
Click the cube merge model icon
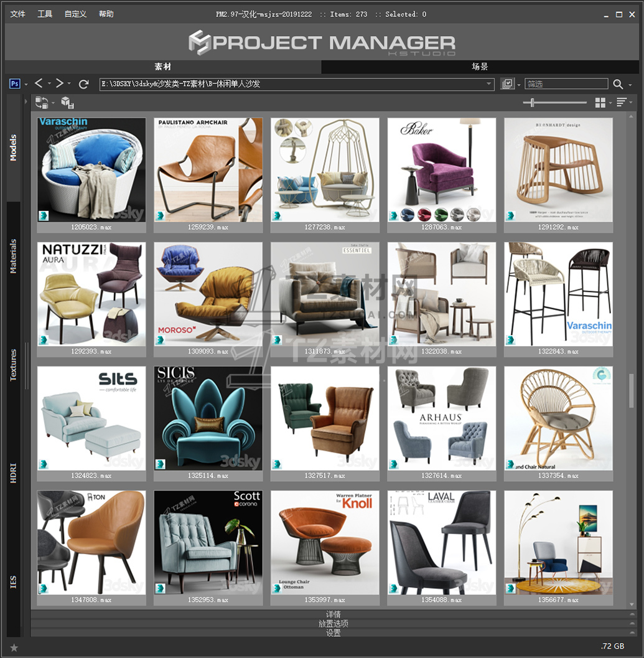coord(67,102)
